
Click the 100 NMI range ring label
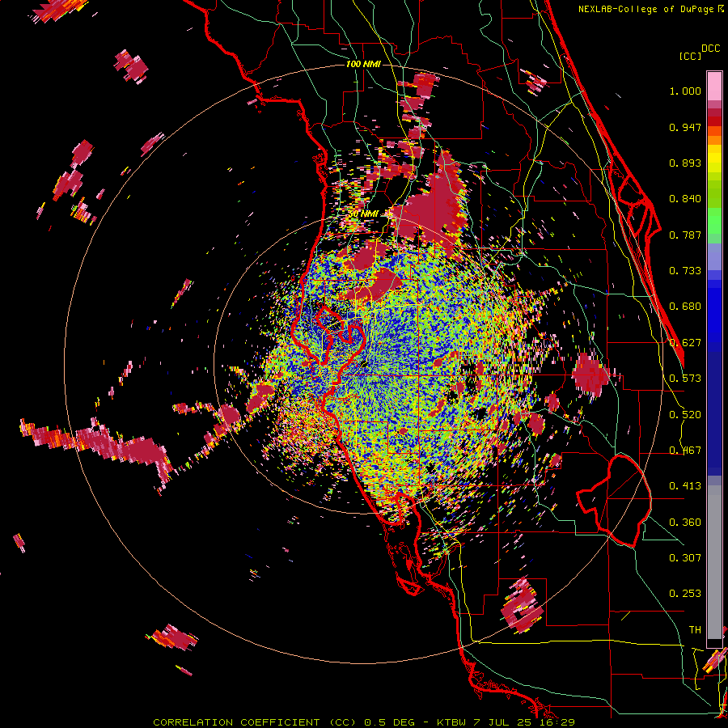tap(363, 64)
